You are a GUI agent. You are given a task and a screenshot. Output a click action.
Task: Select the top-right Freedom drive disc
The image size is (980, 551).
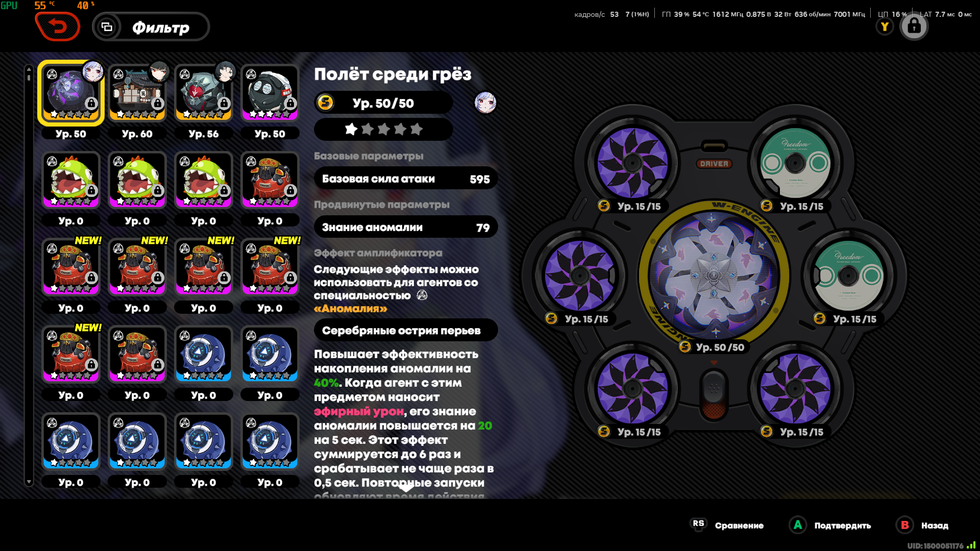click(795, 163)
